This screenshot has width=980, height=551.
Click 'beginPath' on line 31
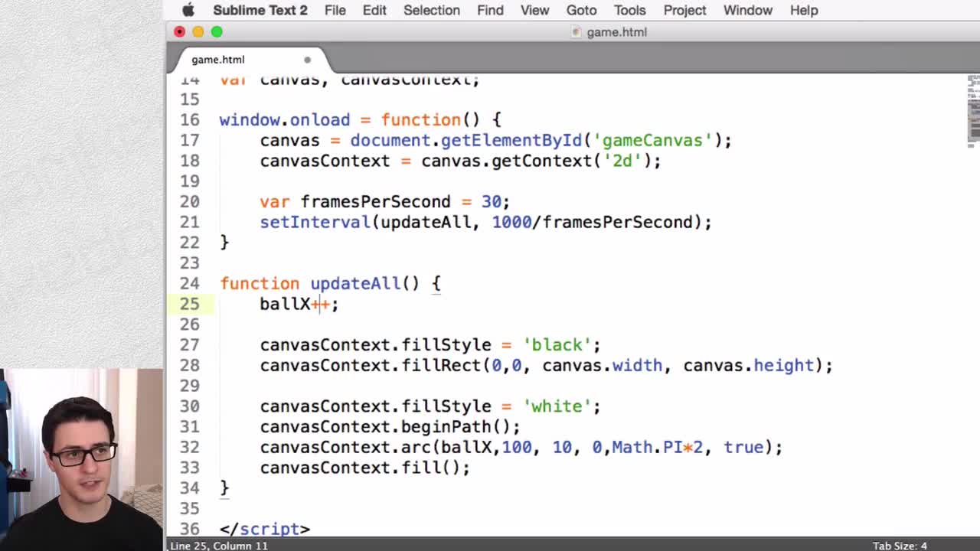(446, 427)
